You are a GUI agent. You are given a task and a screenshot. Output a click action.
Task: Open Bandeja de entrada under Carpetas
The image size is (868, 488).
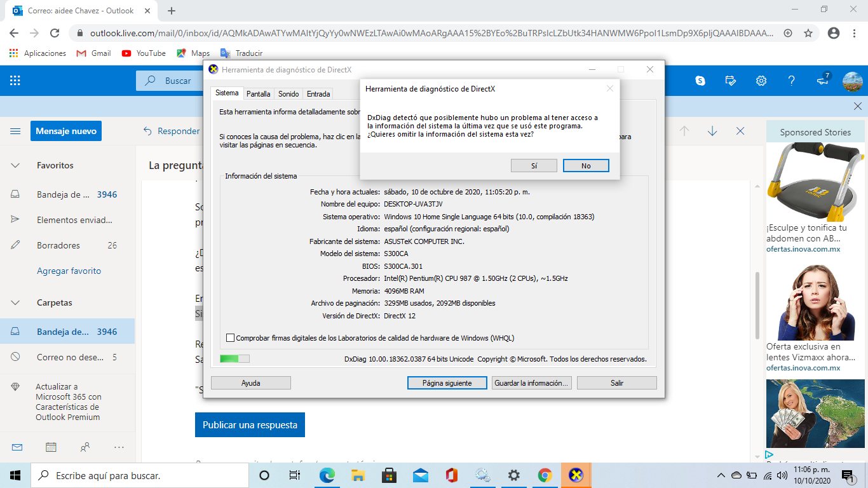(67, 332)
